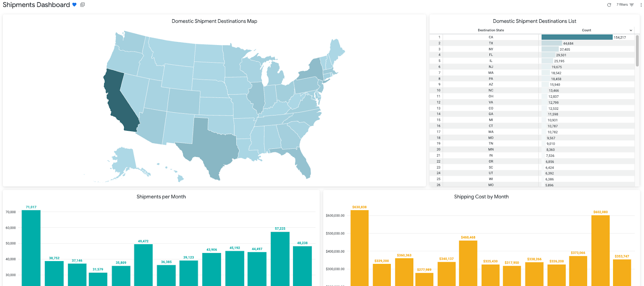
Task: Select the UT row in the list
Action: point(532,173)
